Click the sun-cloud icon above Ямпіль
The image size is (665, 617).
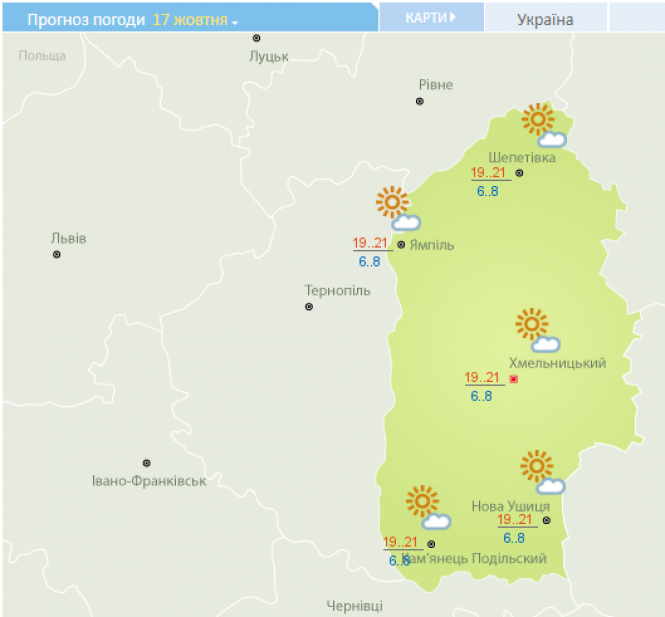click(396, 209)
